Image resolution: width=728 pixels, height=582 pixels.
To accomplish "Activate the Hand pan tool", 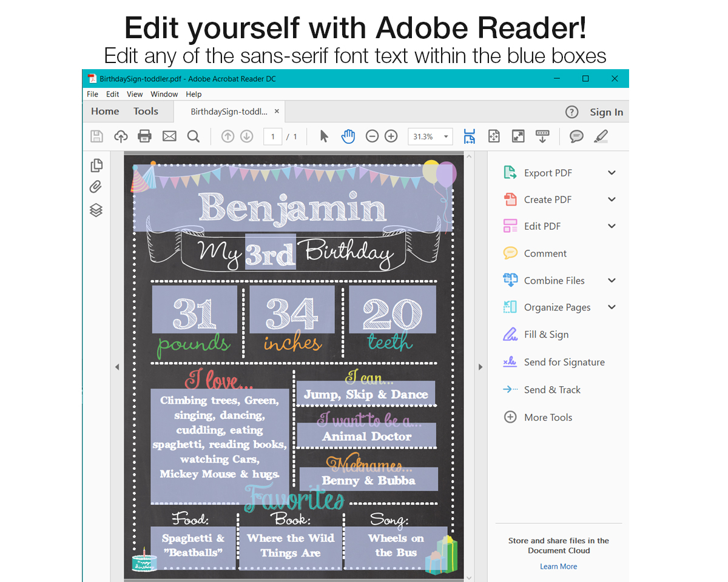I will click(x=348, y=136).
